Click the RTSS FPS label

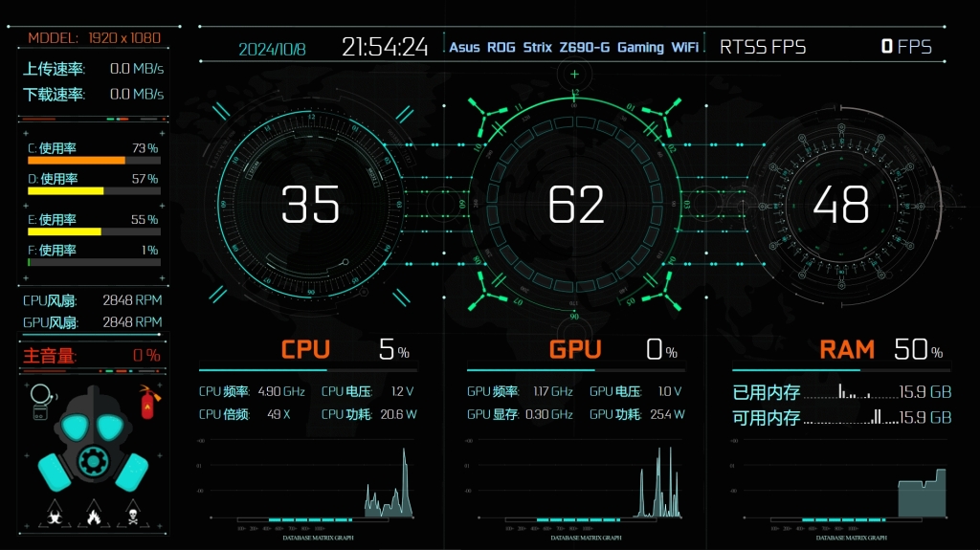tap(763, 47)
